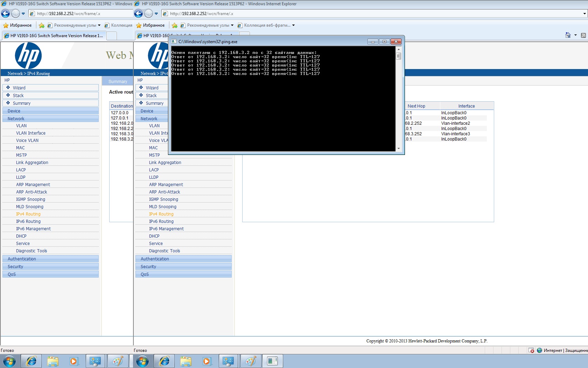Click Forward arrow in left browser window

[x=15, y=14]
